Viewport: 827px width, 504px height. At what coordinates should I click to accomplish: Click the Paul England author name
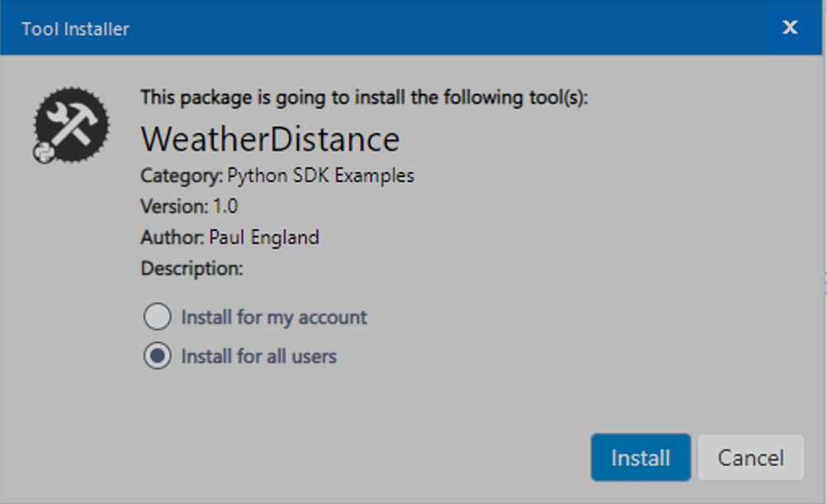coord(264,238)
